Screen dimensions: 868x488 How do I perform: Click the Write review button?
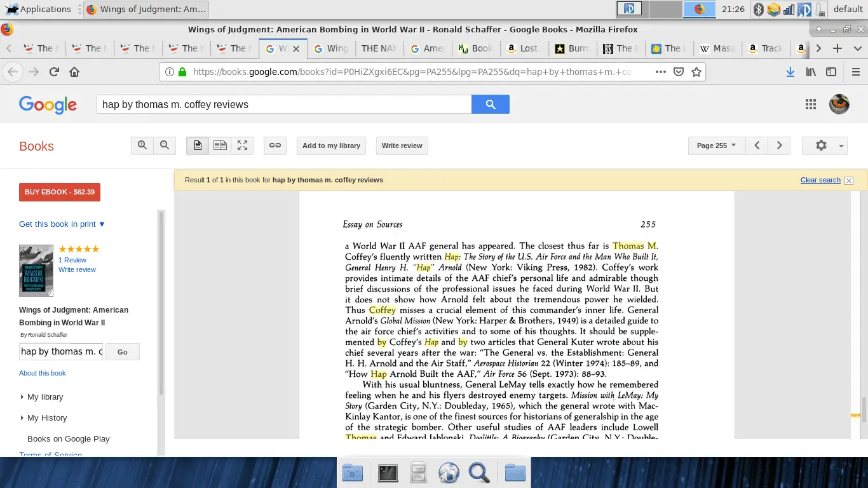[x=402, y=146]
